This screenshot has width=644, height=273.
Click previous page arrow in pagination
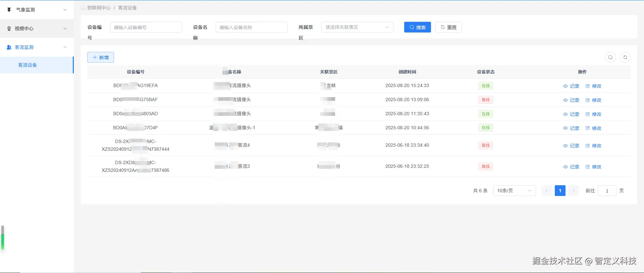tap(547, 191)
